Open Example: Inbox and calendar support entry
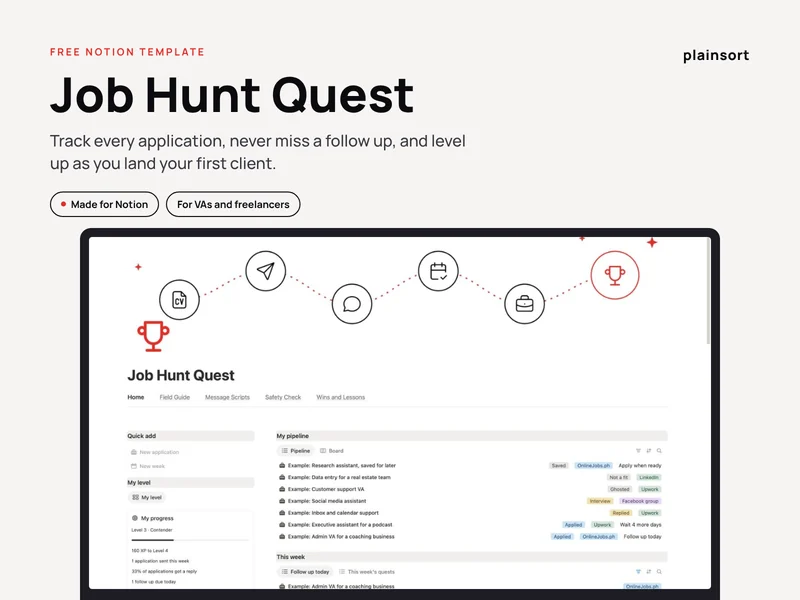The height and width of the screenshot is (600, 800). [x=333, y=513]
